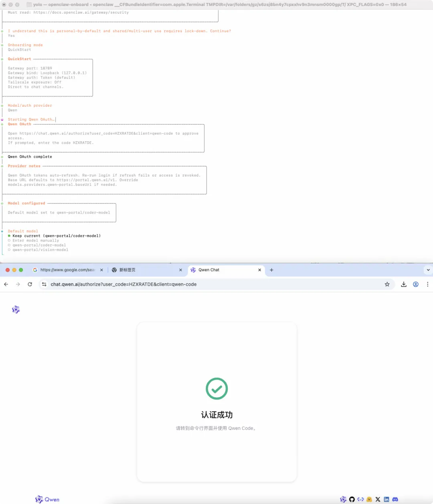Click Default model set to qwen-portal/coder-model text
Screen dimensions: 433x504
click(59, 213)
